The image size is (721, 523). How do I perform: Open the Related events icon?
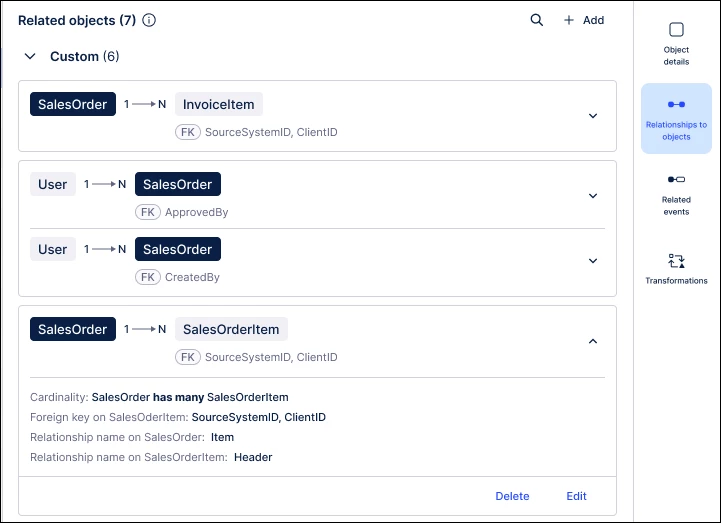(x=676, y=180)
